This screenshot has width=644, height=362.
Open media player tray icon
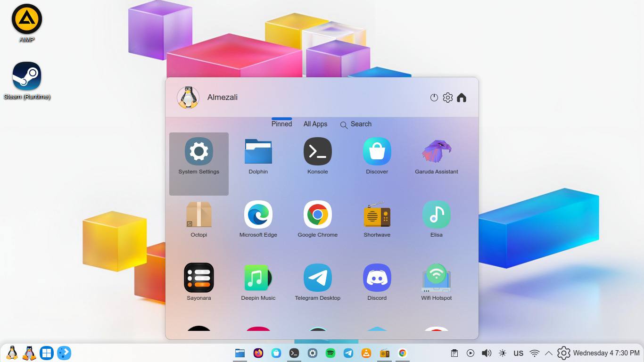pyautogui.click(x=471, y=353)
